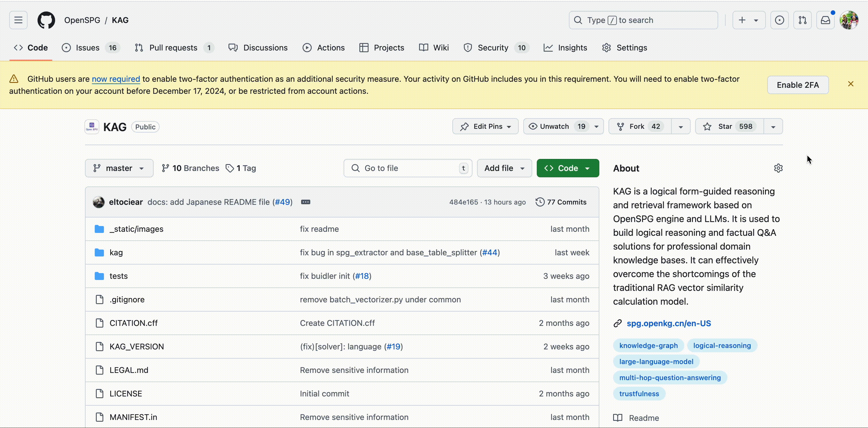Open the hamburger navigation menu
The image size is (868, 428).
[x=18, y=20]
